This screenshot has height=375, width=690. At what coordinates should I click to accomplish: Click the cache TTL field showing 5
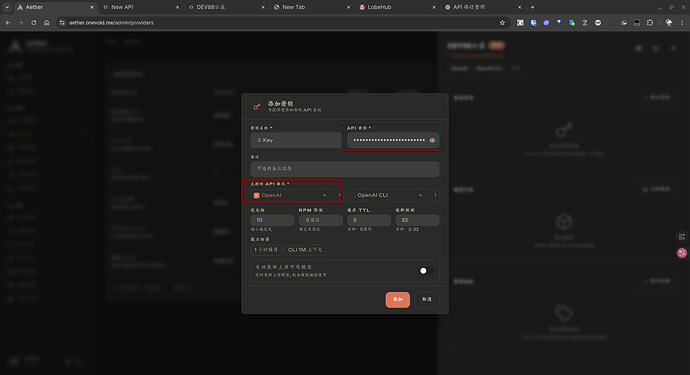point(369,220)
